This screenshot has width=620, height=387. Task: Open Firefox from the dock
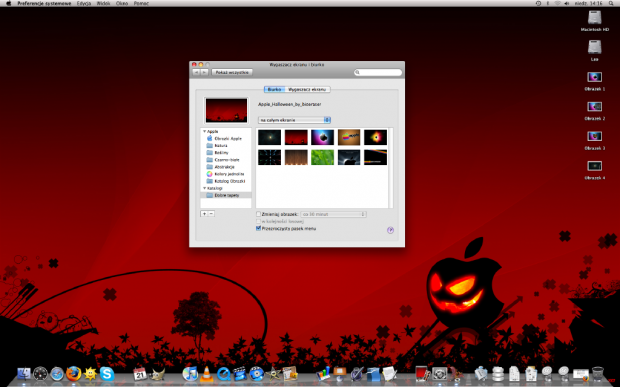(x=74, y=373)
